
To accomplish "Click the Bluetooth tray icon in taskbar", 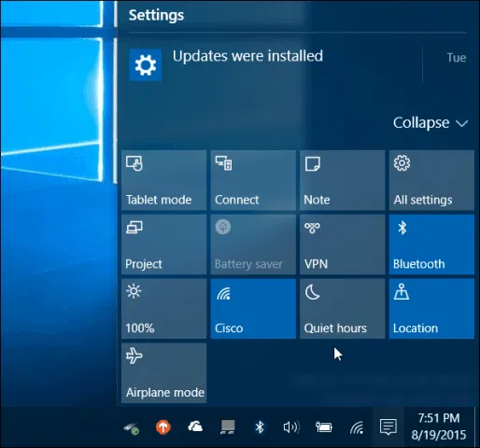I will coord(260,427).
